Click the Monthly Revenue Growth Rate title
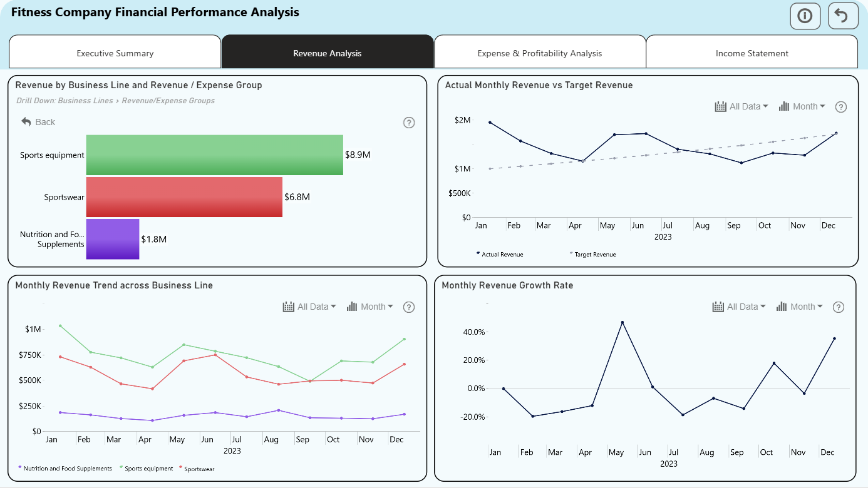 click(507, 285)
